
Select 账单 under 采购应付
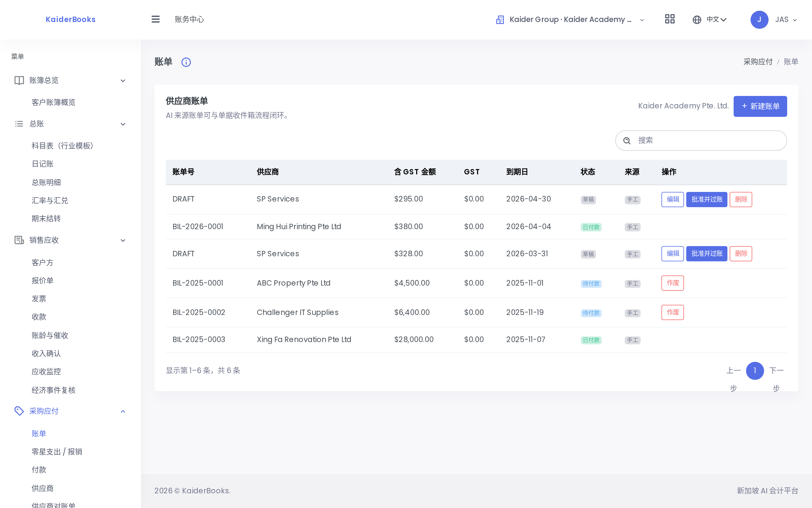(x=39, y=434)
